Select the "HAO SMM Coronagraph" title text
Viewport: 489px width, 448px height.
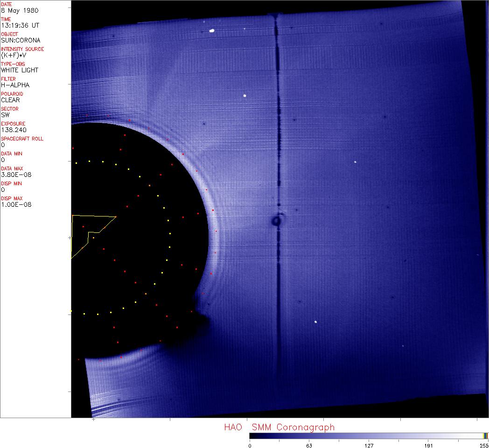(279, 427)
